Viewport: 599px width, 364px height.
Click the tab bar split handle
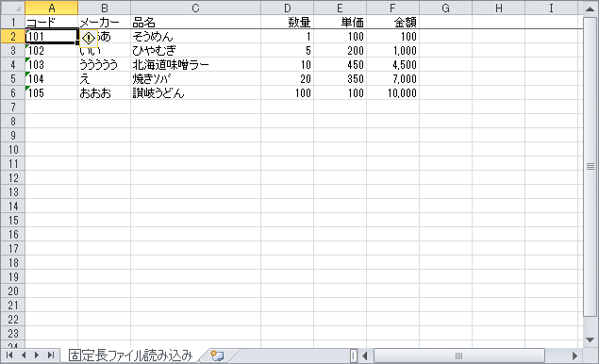click(x=354, y=356)
